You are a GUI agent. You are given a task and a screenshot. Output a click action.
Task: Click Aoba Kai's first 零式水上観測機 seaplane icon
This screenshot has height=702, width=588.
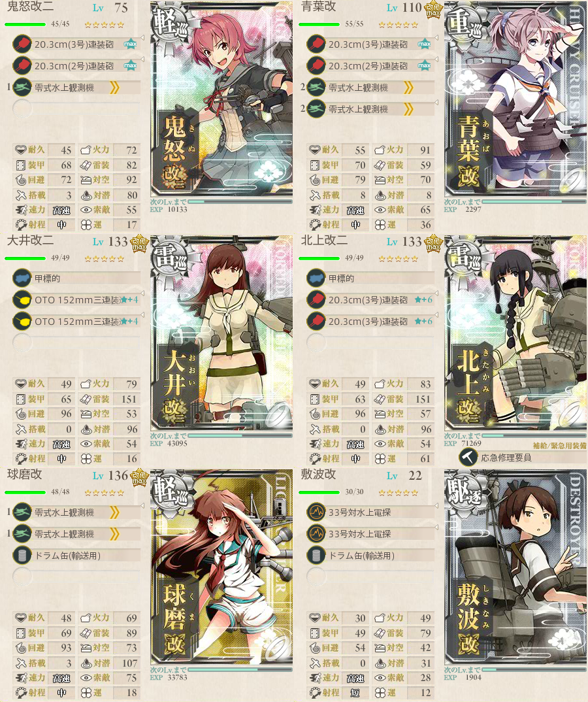tap(316, 88)
